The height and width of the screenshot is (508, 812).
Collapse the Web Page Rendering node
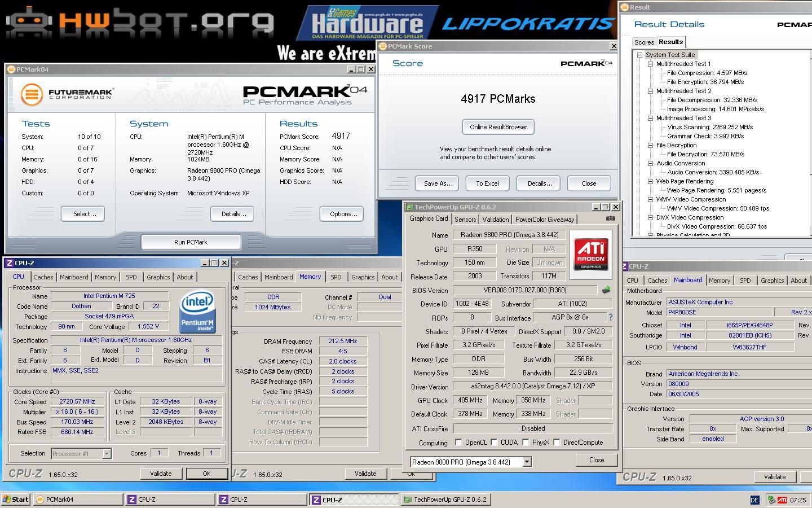650,181
